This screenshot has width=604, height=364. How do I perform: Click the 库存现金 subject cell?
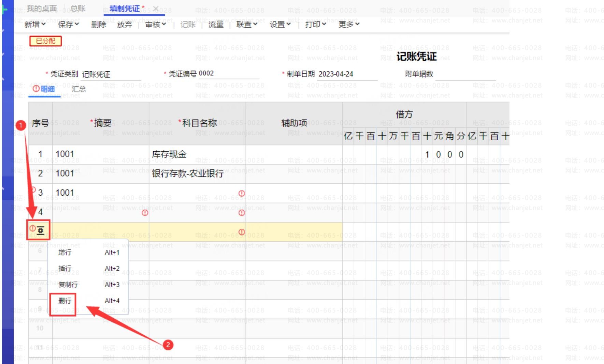tap(198, 154)
